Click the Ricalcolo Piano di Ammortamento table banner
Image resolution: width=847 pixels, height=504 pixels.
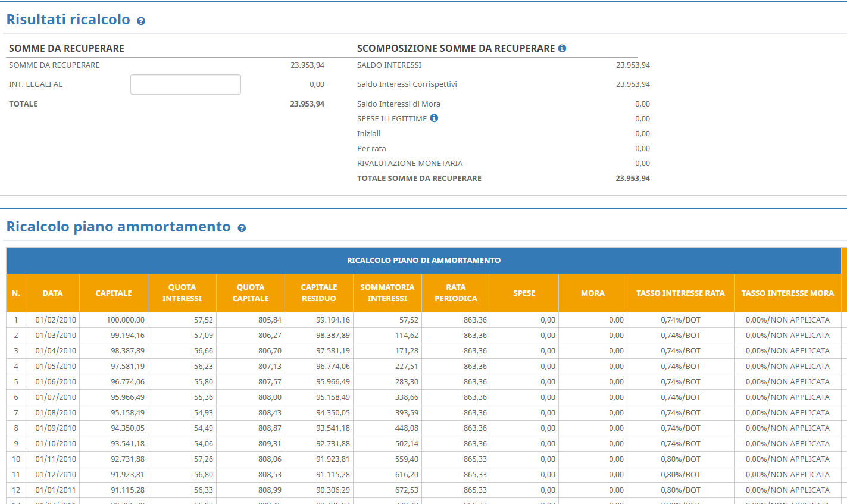click(x=423, y=261)
